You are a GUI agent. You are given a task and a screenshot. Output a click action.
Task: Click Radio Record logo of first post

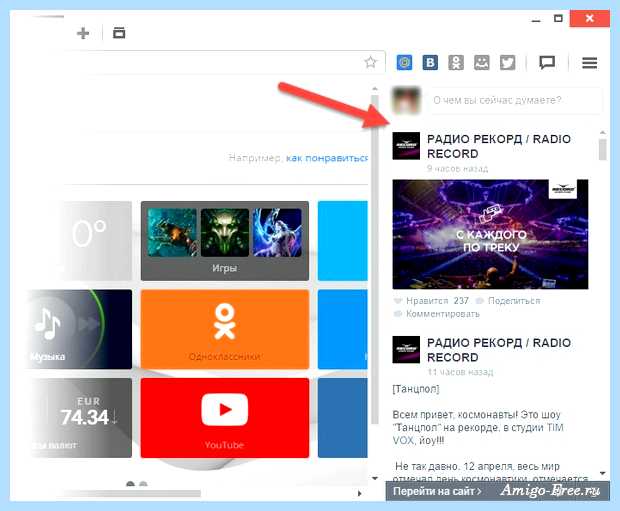(406, 146)
